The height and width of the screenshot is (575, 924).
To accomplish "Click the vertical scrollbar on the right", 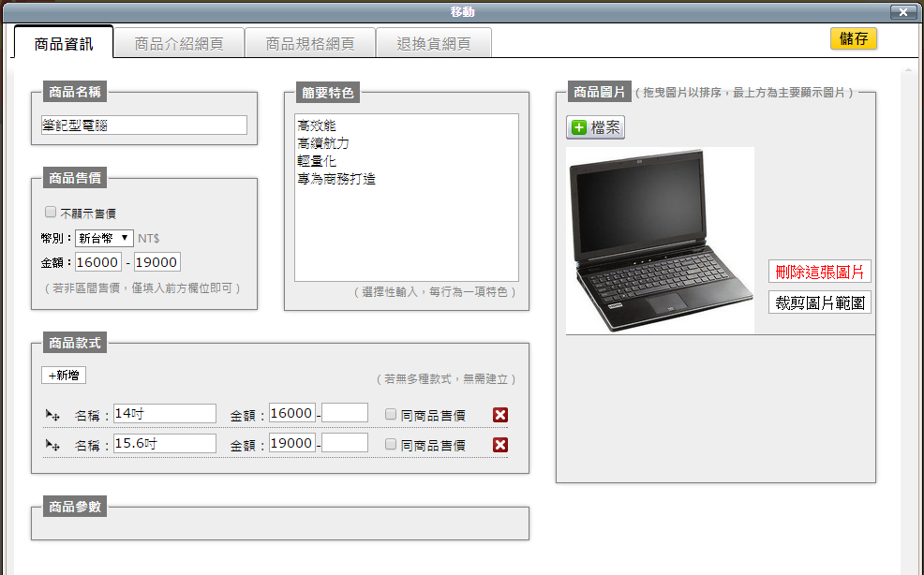I will [x=907, y=318].
